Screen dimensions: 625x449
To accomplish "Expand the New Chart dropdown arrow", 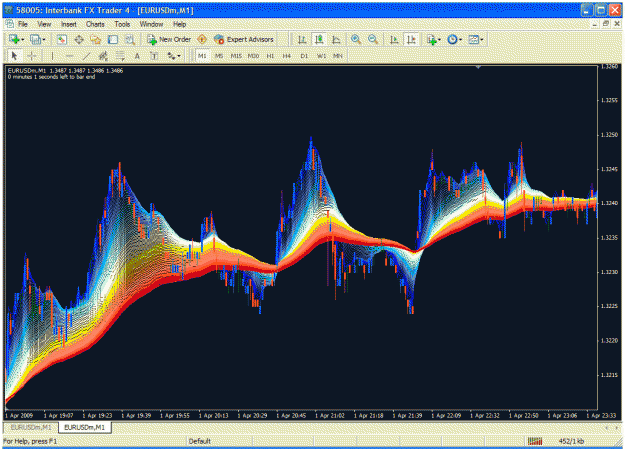I will tap(23, 39).
